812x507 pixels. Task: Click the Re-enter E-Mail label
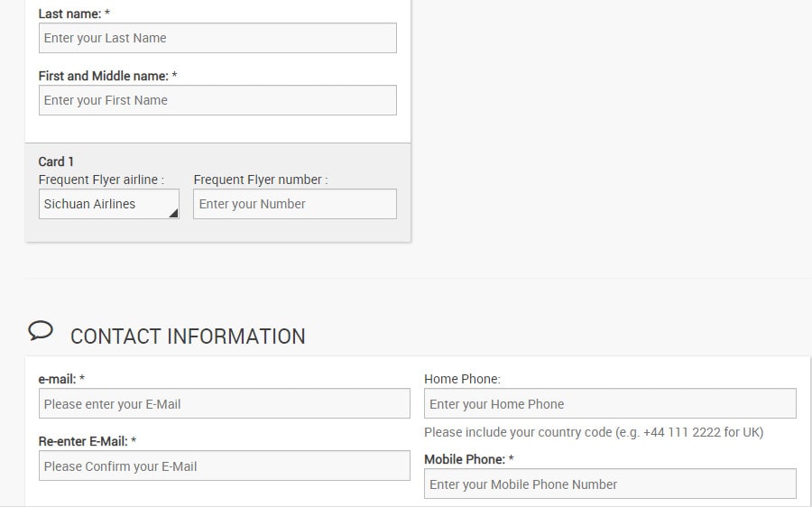pyautogui.click(x=87, y=441)
